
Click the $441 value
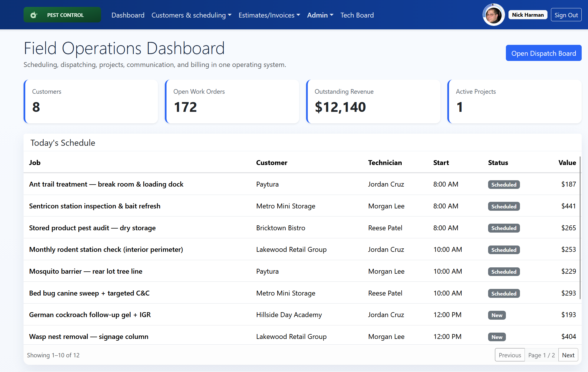(x=568, y=206)
